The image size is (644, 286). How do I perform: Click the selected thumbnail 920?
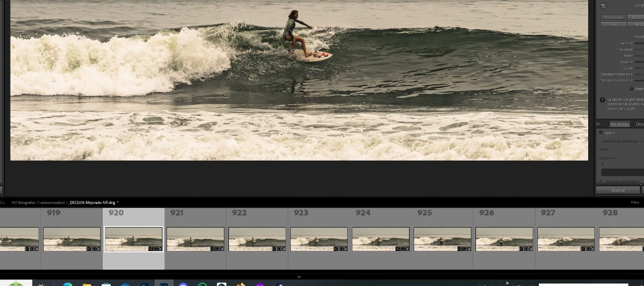click(x=133, y=239)
